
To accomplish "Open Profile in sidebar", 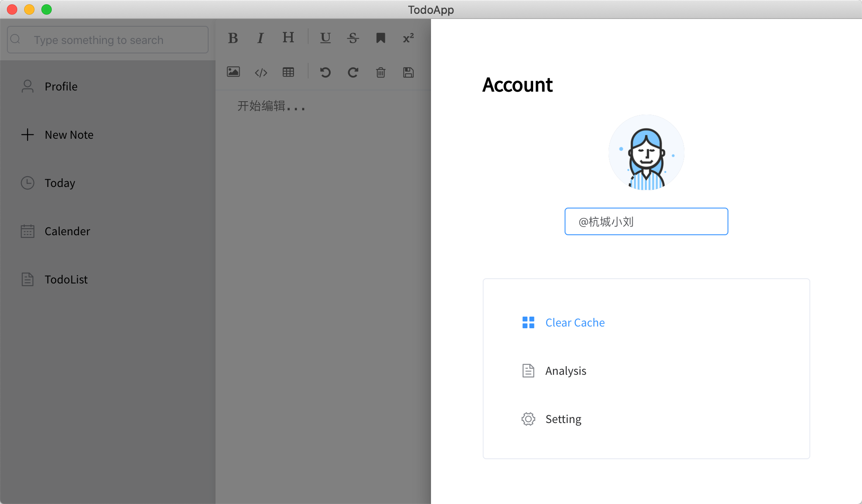I will point(61,87).
